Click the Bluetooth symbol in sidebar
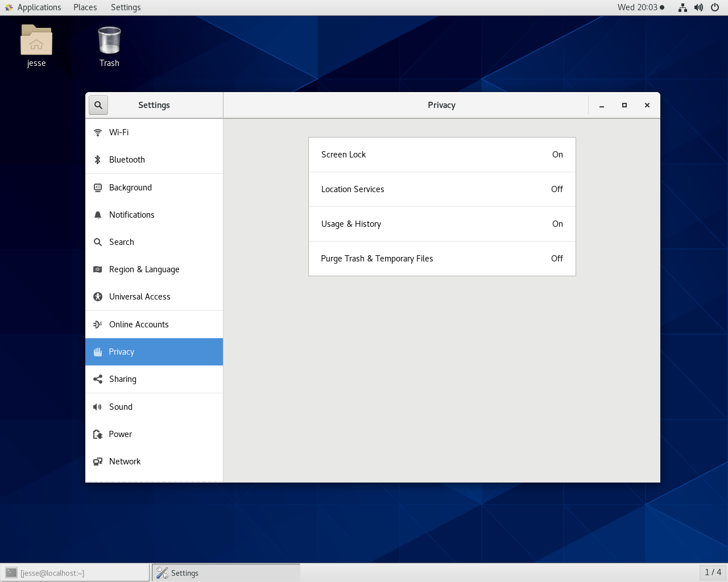728x582 pixels. (x=98, y=160)
